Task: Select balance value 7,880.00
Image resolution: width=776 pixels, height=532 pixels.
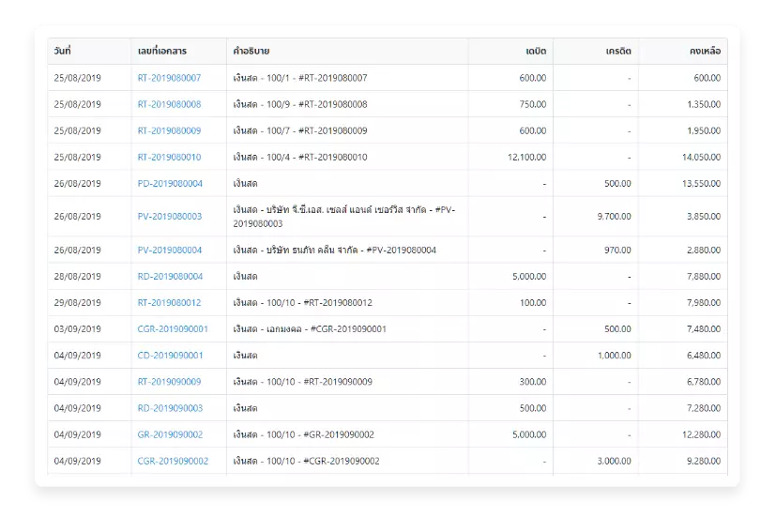Action: [704, 276]
